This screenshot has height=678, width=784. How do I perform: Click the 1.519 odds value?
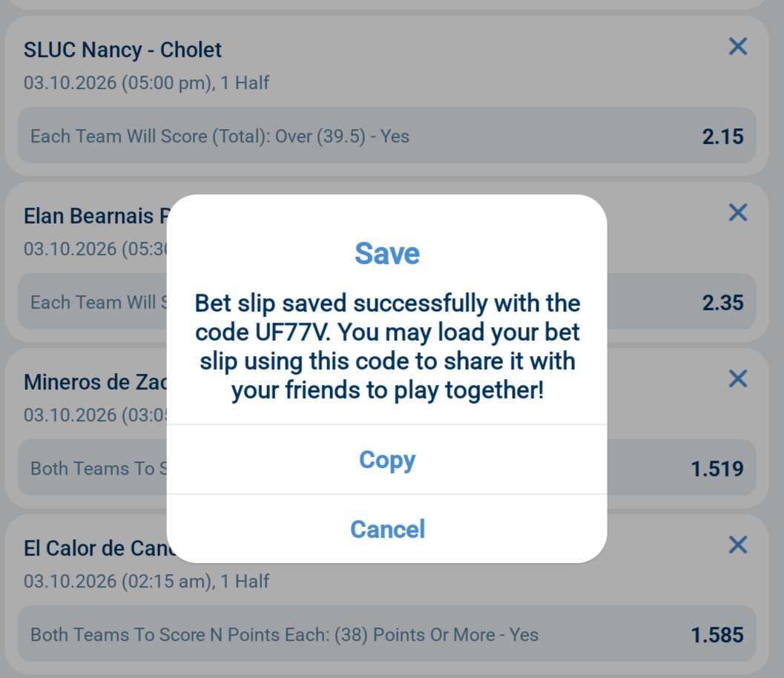click(717, 469)
